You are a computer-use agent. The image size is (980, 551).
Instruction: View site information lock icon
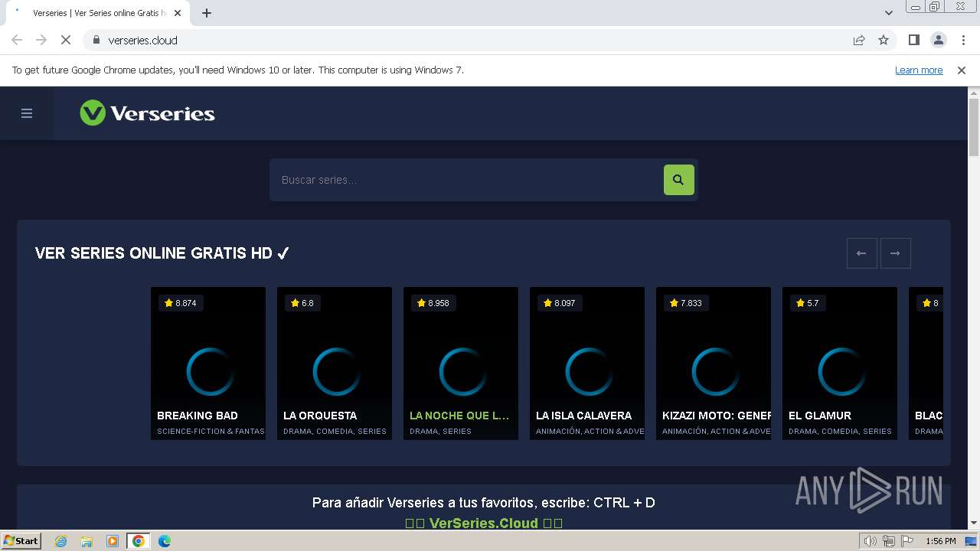point(96,40)
